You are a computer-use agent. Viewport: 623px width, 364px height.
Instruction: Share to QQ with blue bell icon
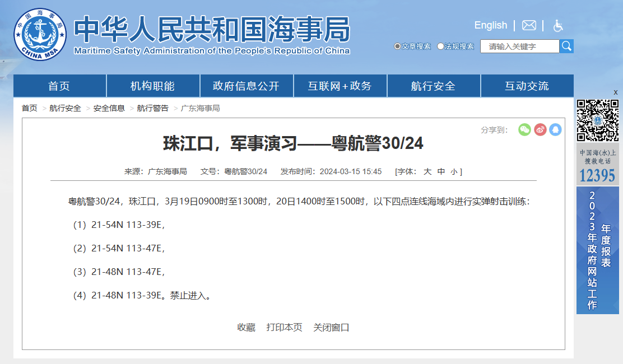click(x=555, y=129)
